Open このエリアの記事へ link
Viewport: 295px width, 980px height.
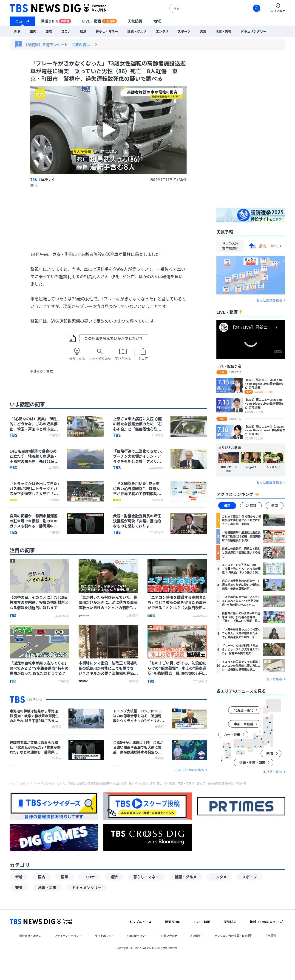[191, 770]
